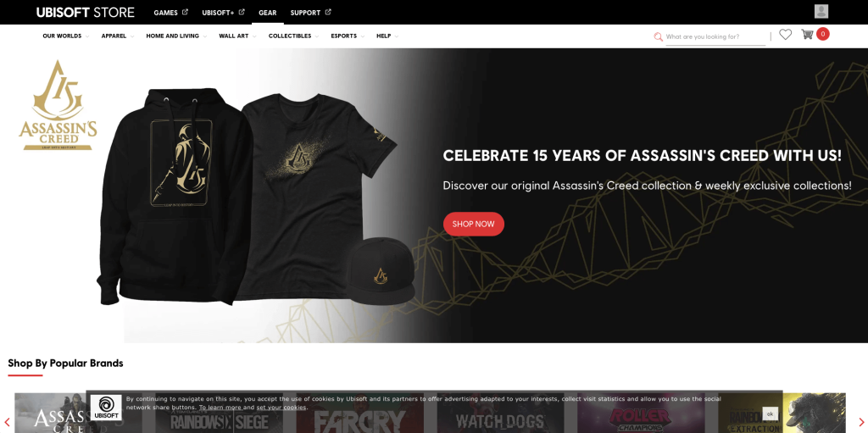The width and height of the screenshot is (868, 433).
Task: Open the user account avatar icon
Action: click(821, 11)
